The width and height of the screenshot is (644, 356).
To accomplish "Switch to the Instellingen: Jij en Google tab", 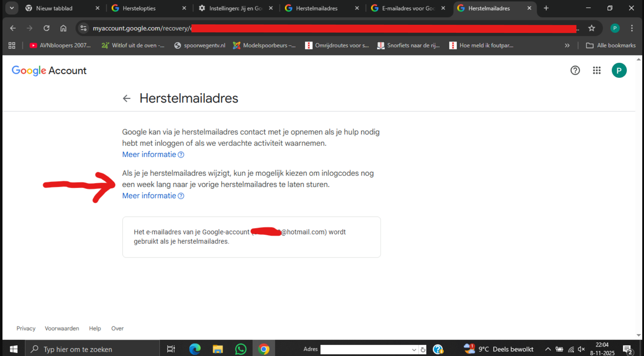I will pos(235,8).
